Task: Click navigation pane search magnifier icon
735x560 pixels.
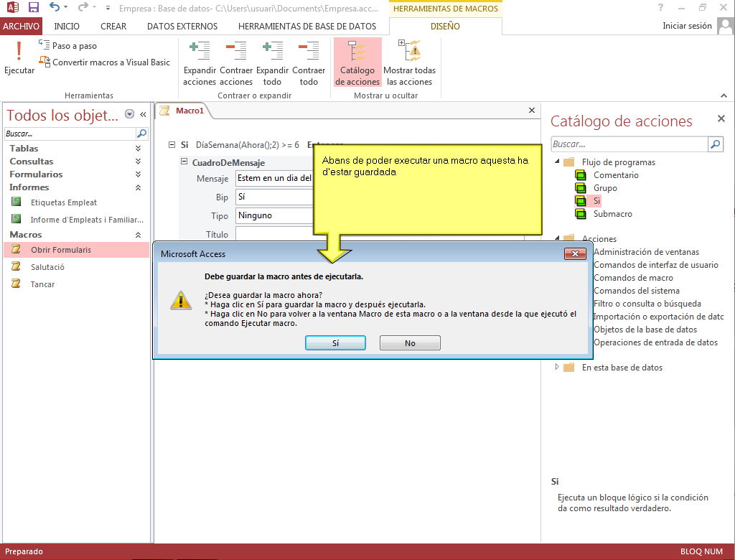Action: tap(141, 134)
